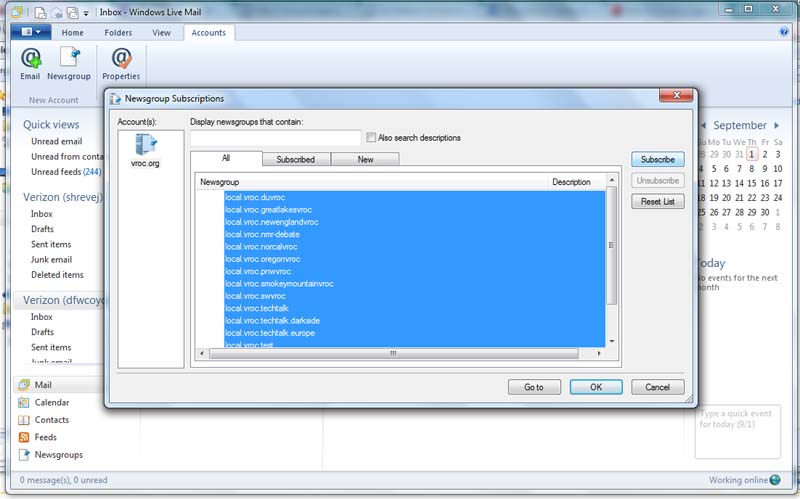
Task: Click the quick event entry box
Action: (737, 432)
